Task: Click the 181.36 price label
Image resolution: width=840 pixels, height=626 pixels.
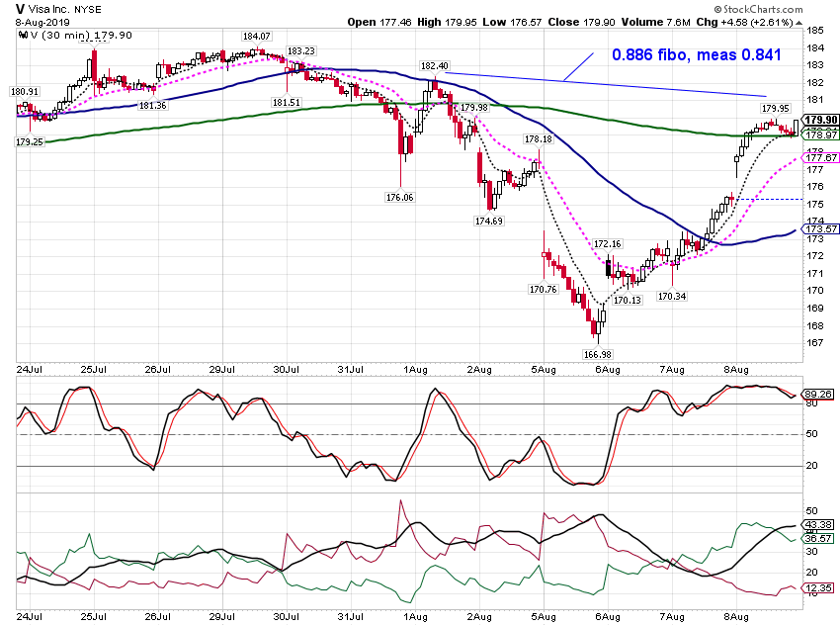Action: (x=152, y=106)
